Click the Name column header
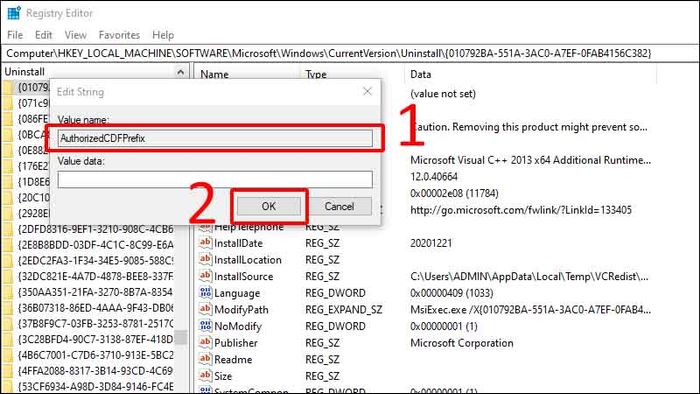This screenshot has height=394, width=700. point(214,74)
